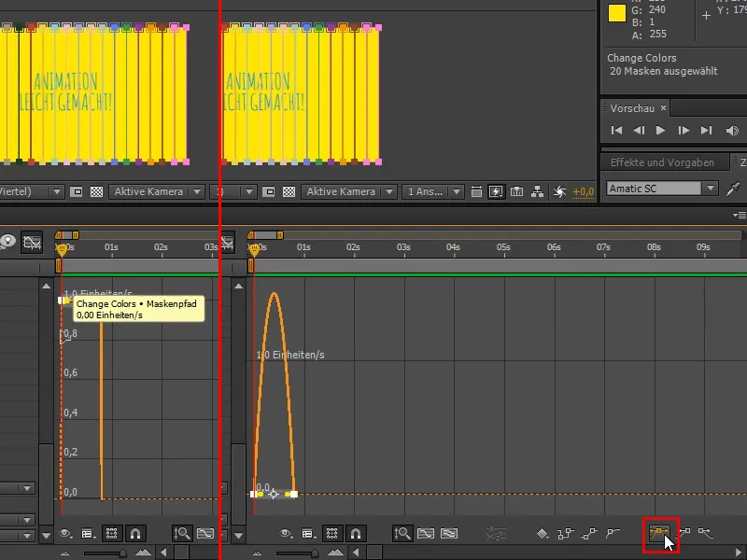
Task: Zoom out right timeline with small mountains icon
Action: coord(257,553)
